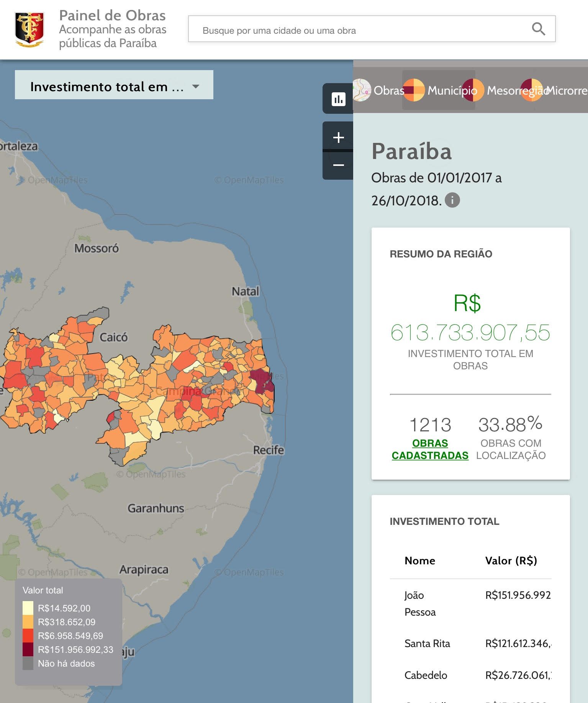
Task: Click the gray Não há dados legend swatch
Action: (x=28, y=663)
